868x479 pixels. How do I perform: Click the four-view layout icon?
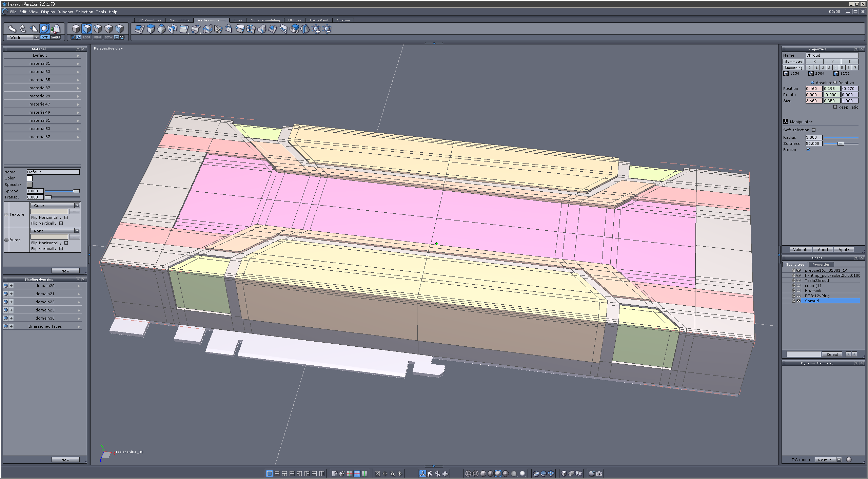[x=277, y=474]
